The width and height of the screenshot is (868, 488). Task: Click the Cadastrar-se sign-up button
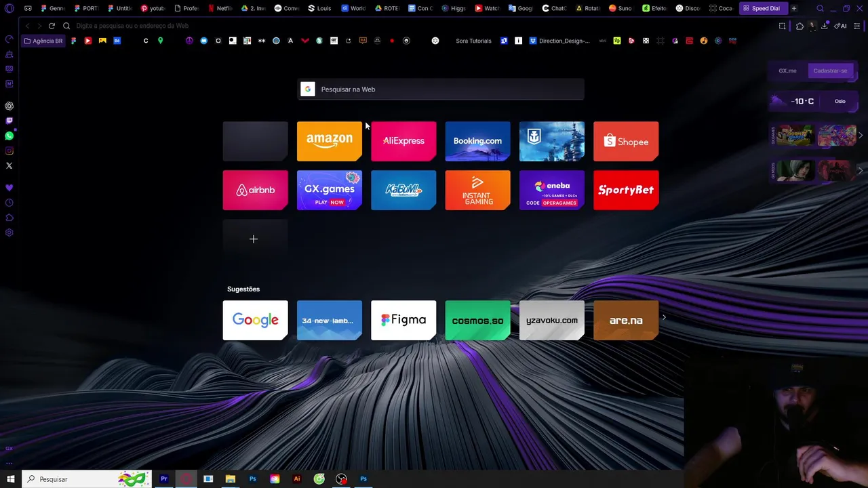pos(830,70)
